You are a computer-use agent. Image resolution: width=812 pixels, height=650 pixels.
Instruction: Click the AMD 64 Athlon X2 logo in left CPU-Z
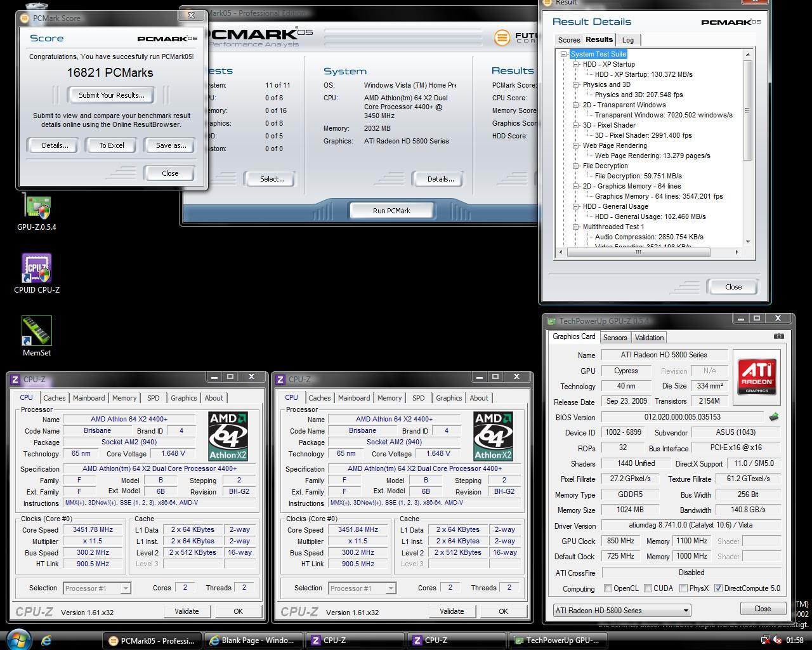228,436
